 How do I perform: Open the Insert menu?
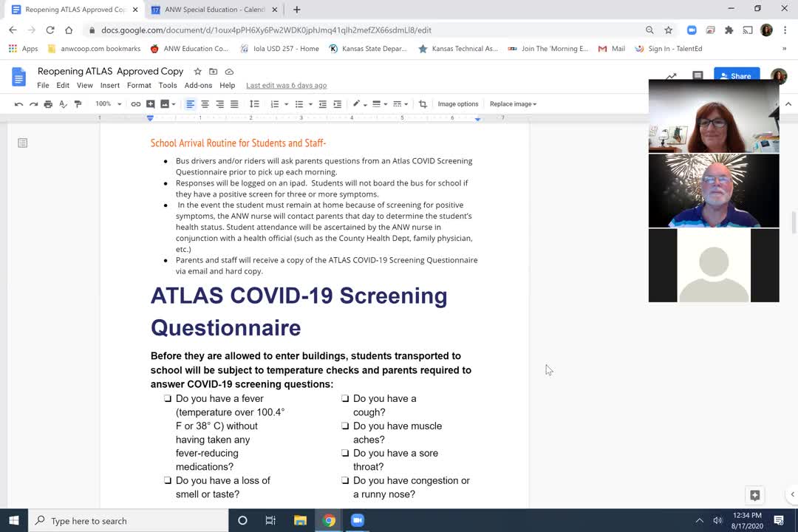110,85
